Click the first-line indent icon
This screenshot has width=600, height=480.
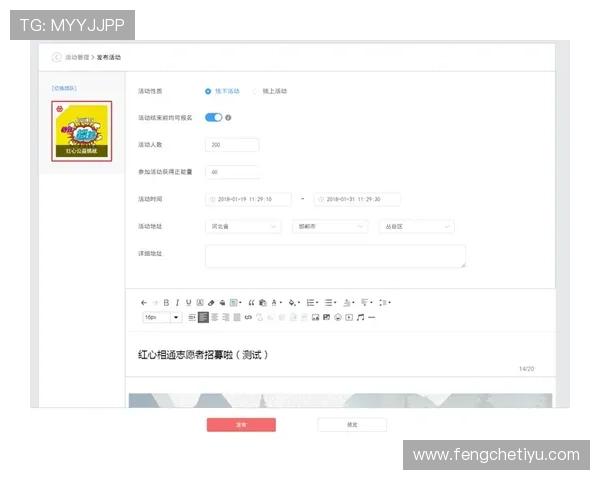(192, 317)
